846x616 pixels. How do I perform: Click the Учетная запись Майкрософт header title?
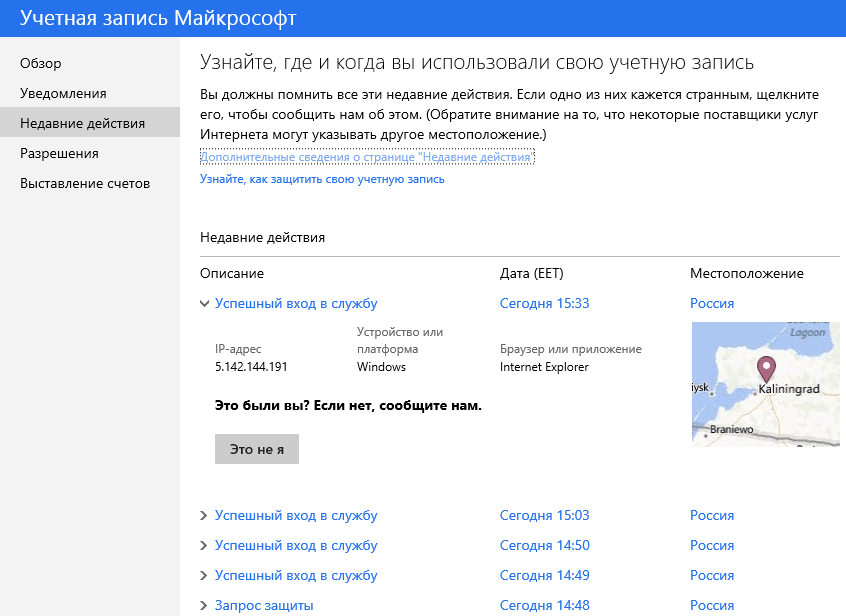point(158,18)
